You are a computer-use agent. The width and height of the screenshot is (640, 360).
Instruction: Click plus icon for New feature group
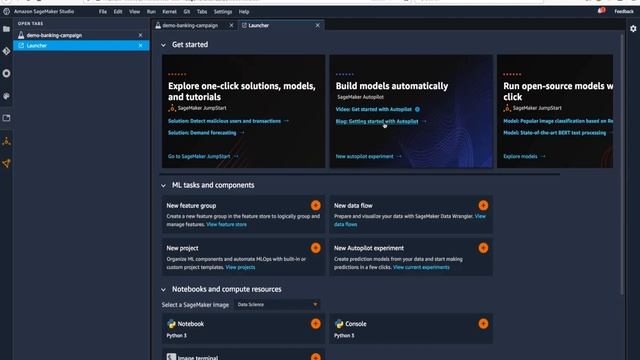[316, 205]
